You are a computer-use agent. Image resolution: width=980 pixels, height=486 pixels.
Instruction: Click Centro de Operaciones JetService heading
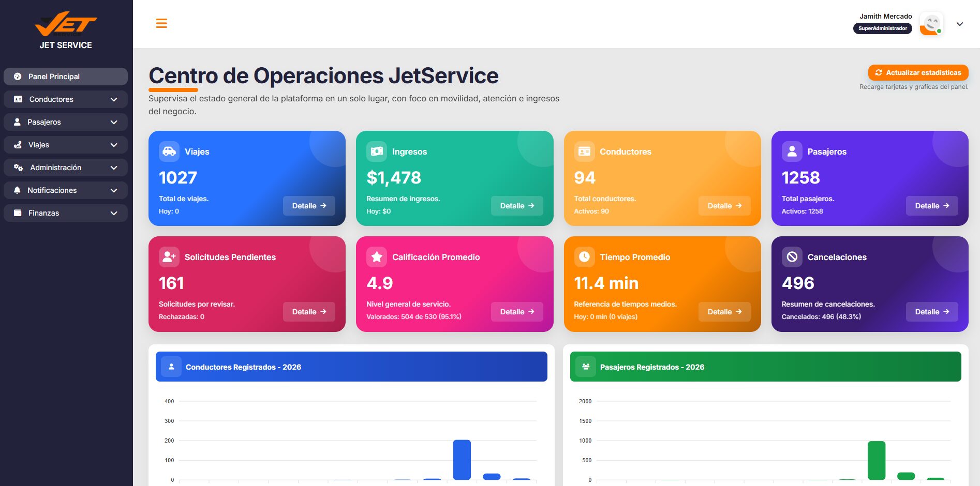[323, 75]
